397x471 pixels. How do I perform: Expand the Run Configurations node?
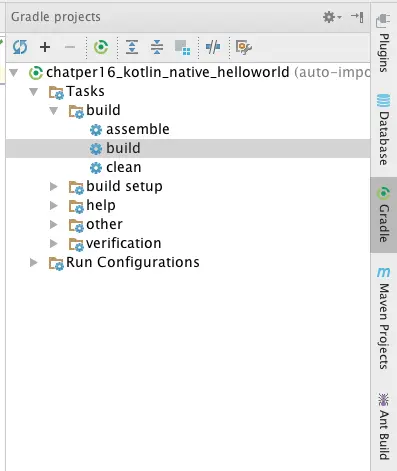(34, 262)
